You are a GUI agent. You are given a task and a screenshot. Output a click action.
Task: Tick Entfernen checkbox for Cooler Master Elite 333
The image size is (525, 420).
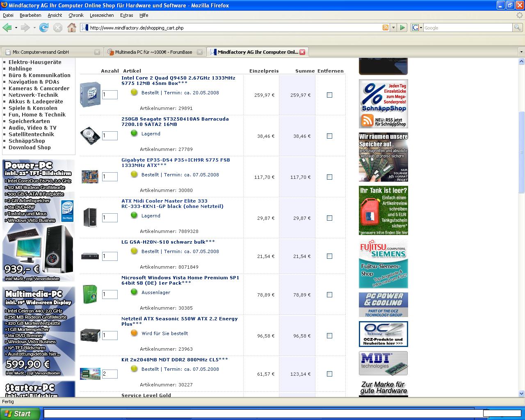tap(329, 218)
